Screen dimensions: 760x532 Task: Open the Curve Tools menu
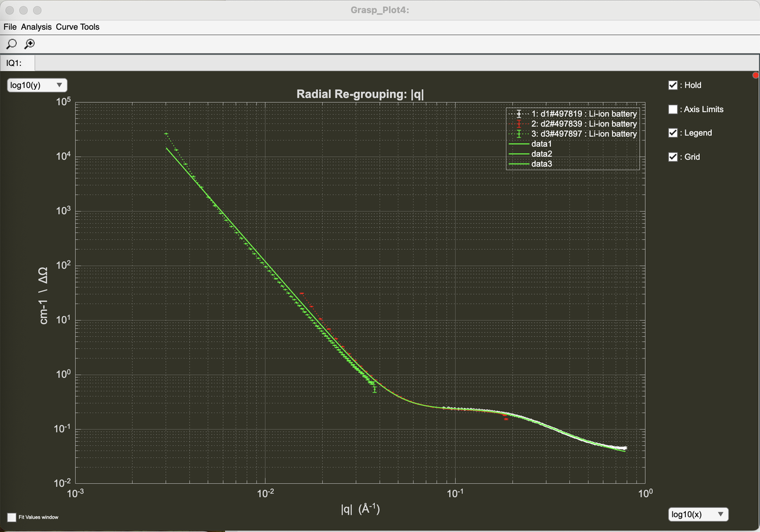(x=77, y=27)
